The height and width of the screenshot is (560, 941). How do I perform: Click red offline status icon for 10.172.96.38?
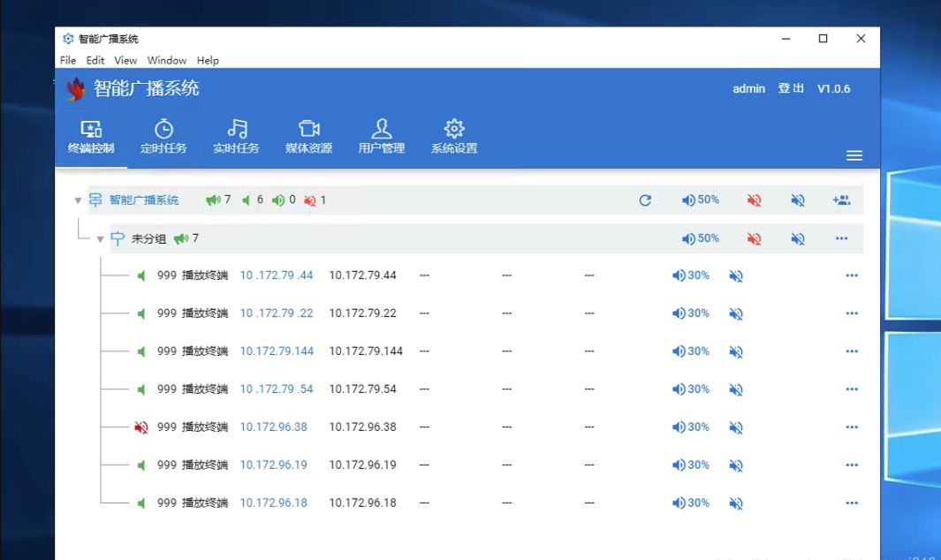[141, 428]
